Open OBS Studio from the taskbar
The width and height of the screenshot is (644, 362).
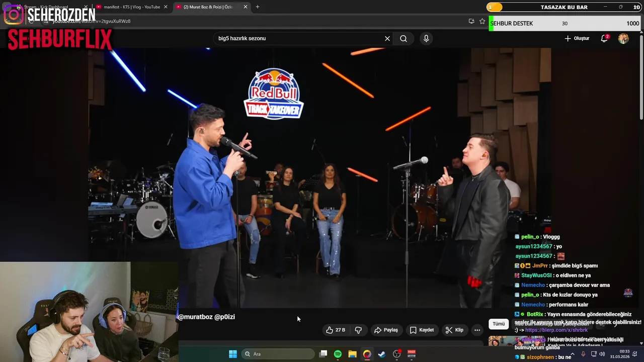(x=397, y=354)
